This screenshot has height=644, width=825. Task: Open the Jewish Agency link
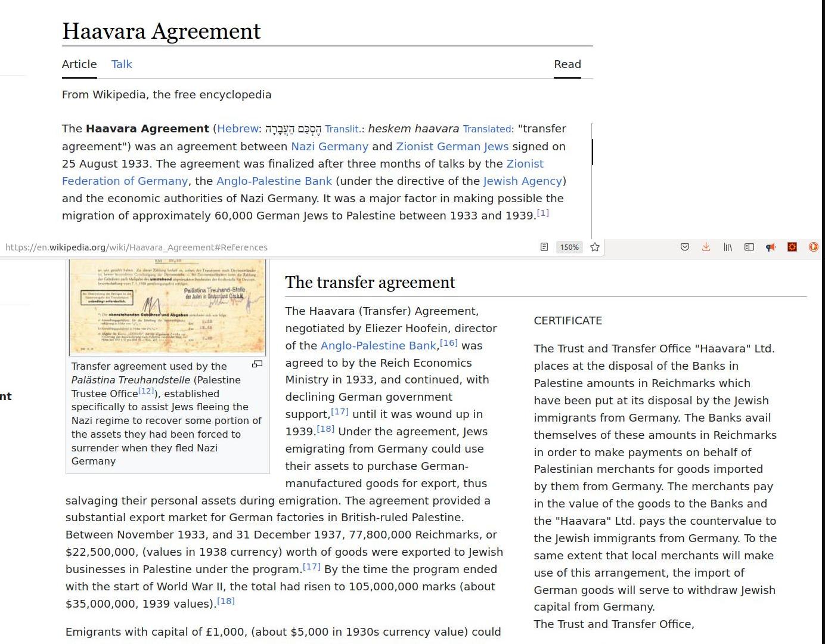point(523,181)
